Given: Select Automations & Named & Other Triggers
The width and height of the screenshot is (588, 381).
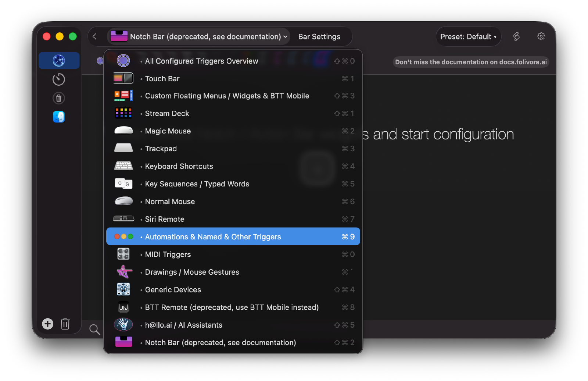Looking at the screenshot, I should point(213,236).
